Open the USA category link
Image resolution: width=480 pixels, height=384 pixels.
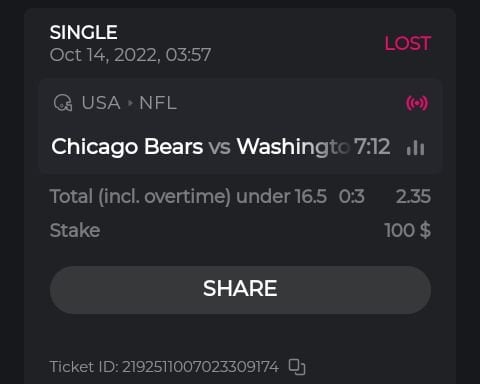[101, 103]
